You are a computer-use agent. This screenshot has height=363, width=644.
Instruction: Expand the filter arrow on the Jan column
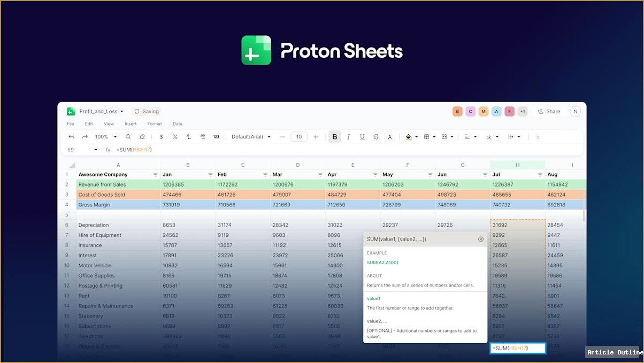210,174
